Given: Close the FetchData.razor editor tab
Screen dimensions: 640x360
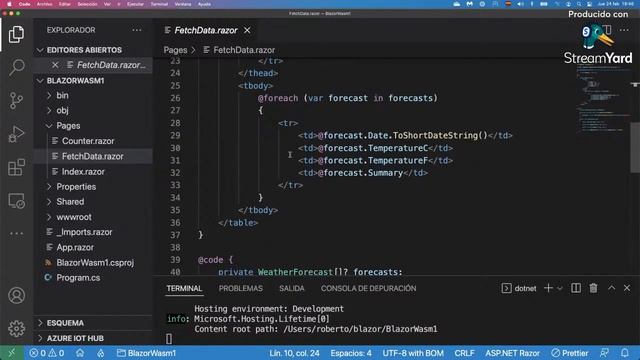Looking at the screenshot, I should pos(247,30).
